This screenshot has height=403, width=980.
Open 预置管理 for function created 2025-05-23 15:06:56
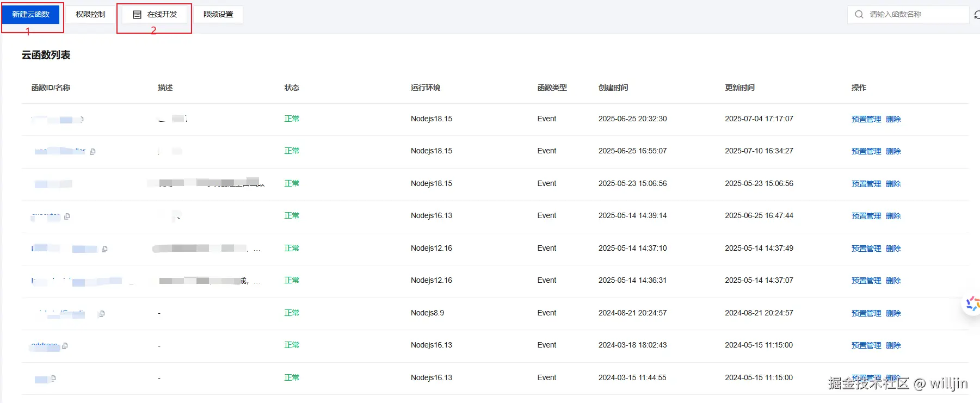pos(866,184)
